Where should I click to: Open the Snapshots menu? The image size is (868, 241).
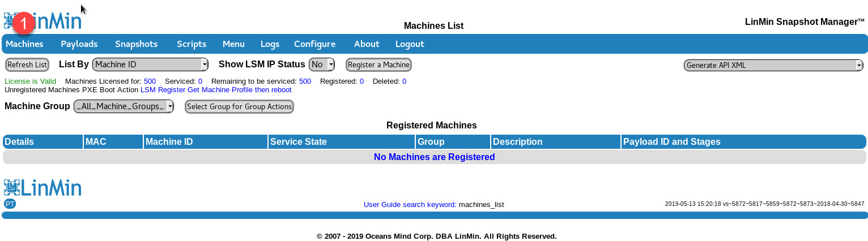tap(136, 44)
